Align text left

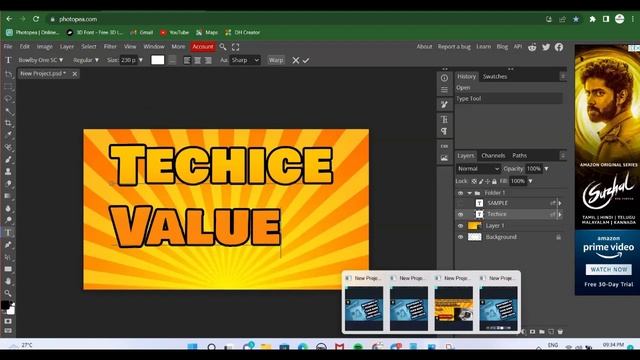tap(187, 60)
